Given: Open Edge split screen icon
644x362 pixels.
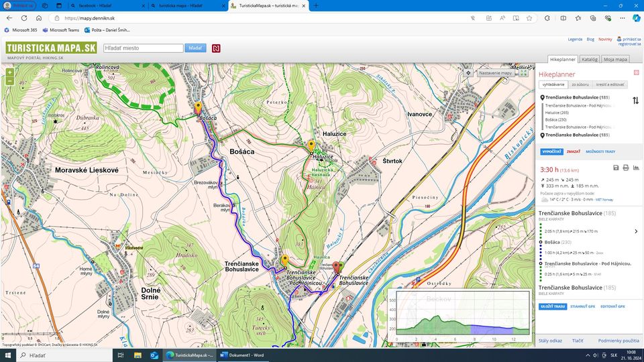Looking at the screenshot, I should tap(563, 18).
